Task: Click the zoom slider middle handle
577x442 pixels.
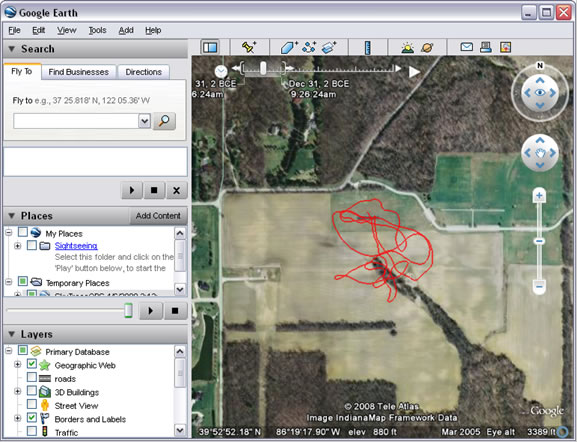Action: coord(539,241)
